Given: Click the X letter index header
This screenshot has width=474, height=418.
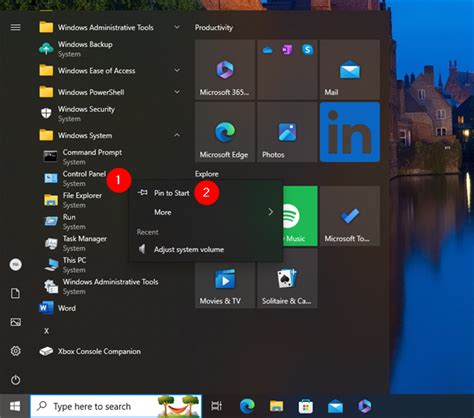Looking at the screenshot, I should click(46, 331).
